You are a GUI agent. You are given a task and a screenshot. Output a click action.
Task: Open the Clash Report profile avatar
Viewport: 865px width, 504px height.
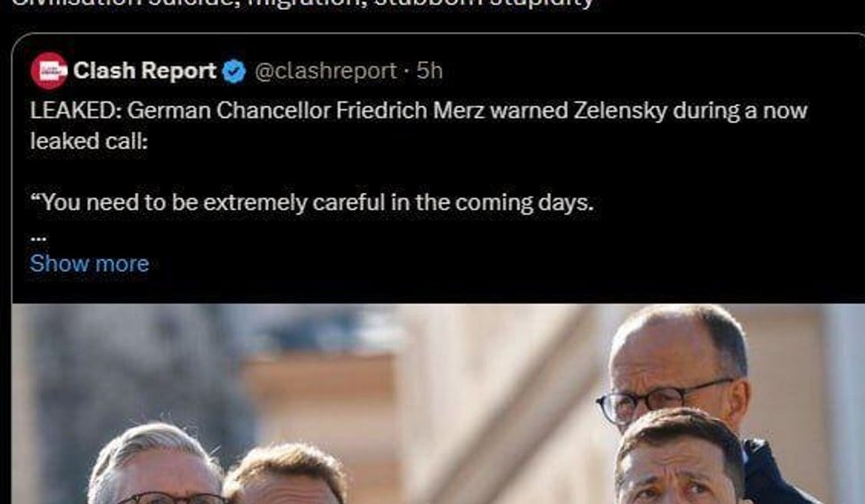pos(49,70)
